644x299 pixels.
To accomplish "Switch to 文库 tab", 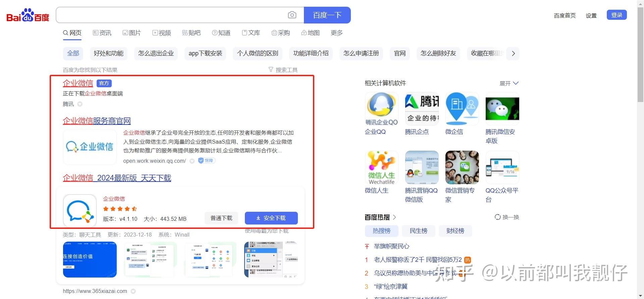I will 251,33.
